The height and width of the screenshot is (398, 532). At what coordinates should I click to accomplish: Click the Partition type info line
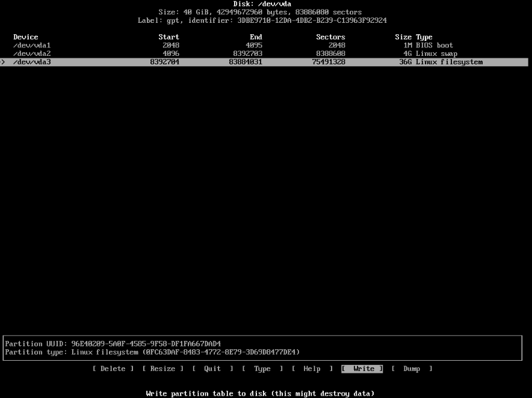(x=152, y=352)
